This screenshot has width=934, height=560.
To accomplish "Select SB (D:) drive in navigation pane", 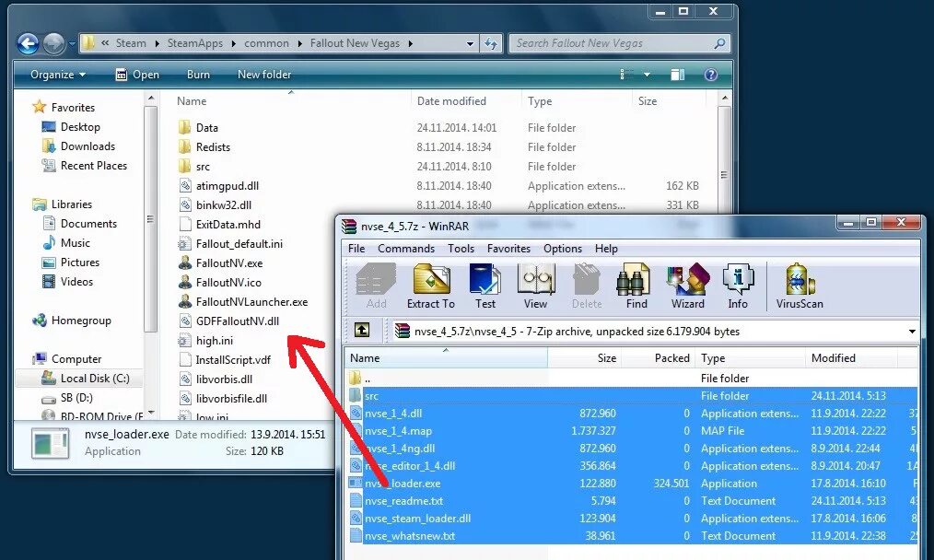I will [66, 398].
